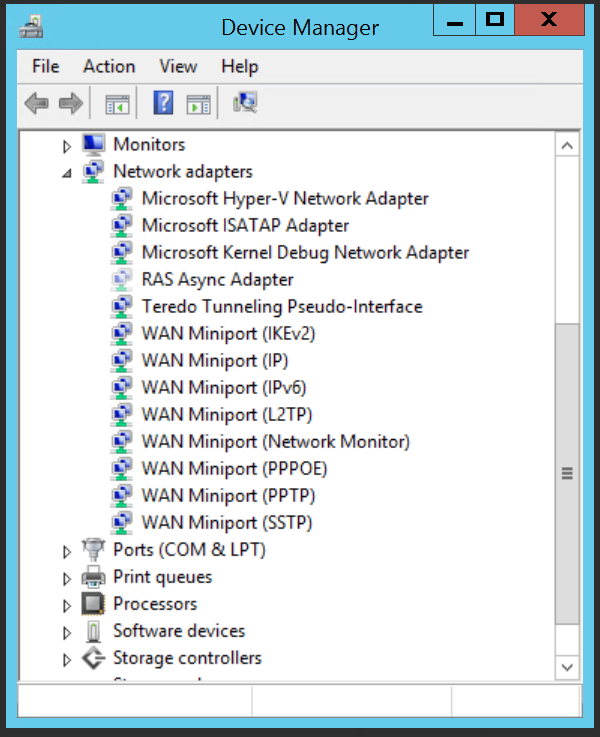Screen dimensions: 600x737
Task: Select WAN Miniport (IPv6) label
Action: pos(224,388)
